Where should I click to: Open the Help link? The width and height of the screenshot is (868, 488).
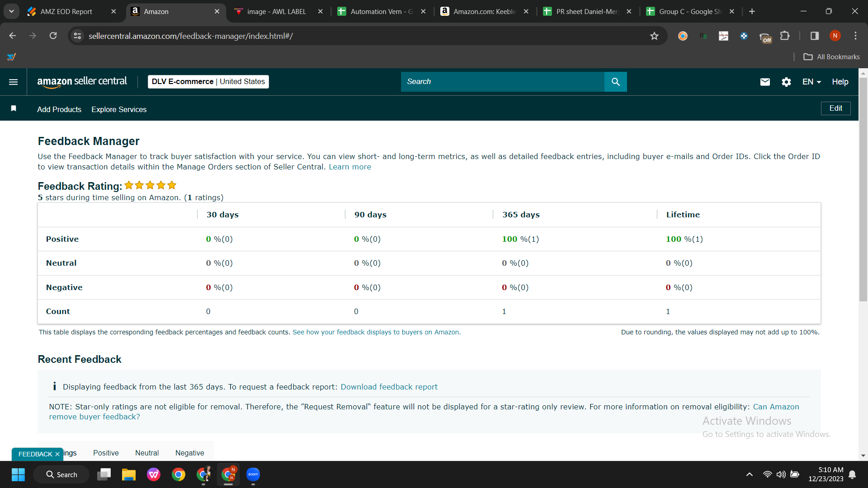point(840,82)
